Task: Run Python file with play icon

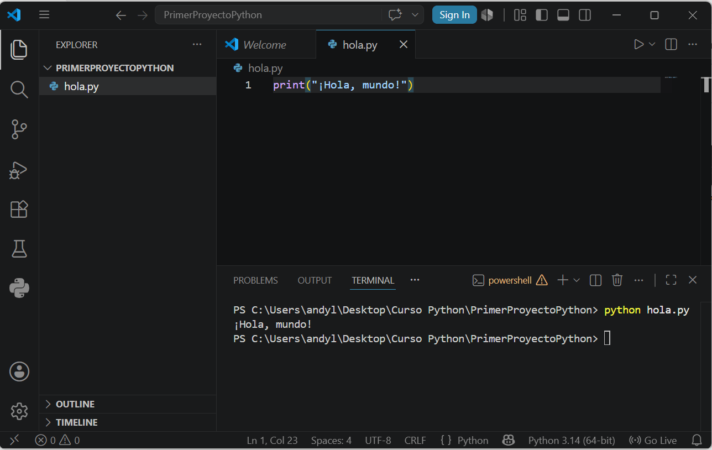Action: pyautogui.click(x=638, y=45)
